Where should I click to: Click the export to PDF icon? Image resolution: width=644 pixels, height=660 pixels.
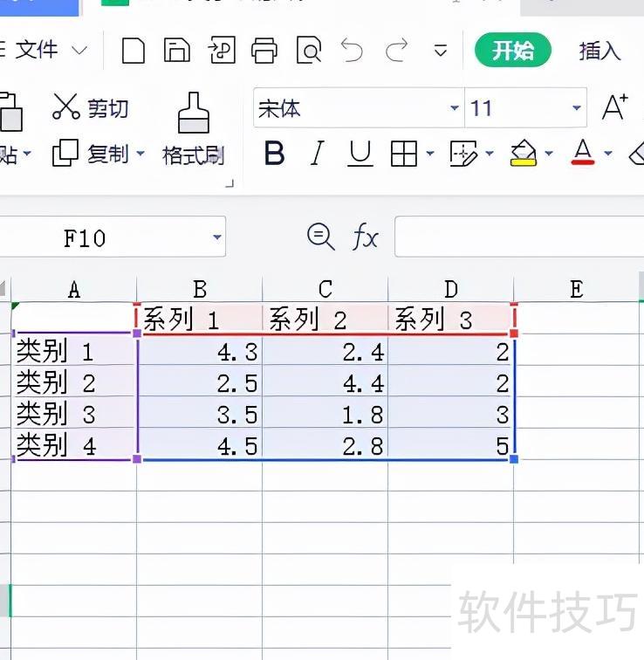(x=222, y=50)
